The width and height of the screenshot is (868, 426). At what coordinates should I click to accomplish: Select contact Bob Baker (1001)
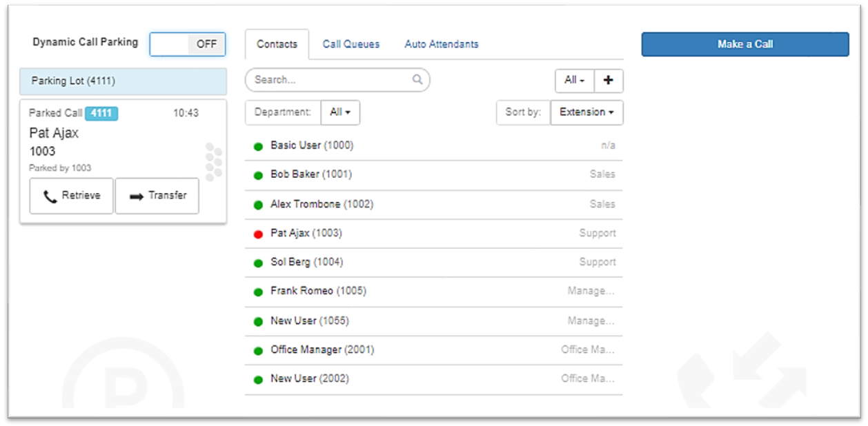click(x=434, y=174)
